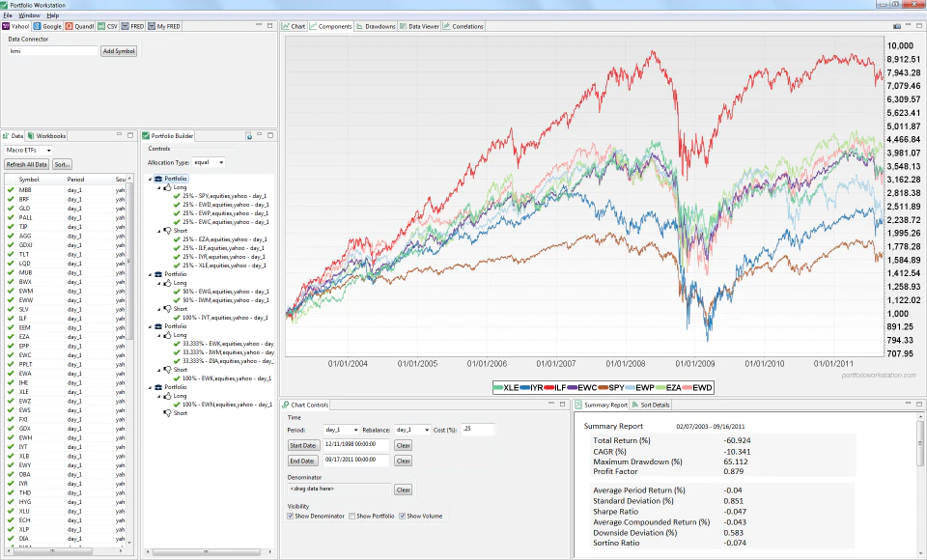
Task: Click the Google connector icon
Action: (38, 26)
